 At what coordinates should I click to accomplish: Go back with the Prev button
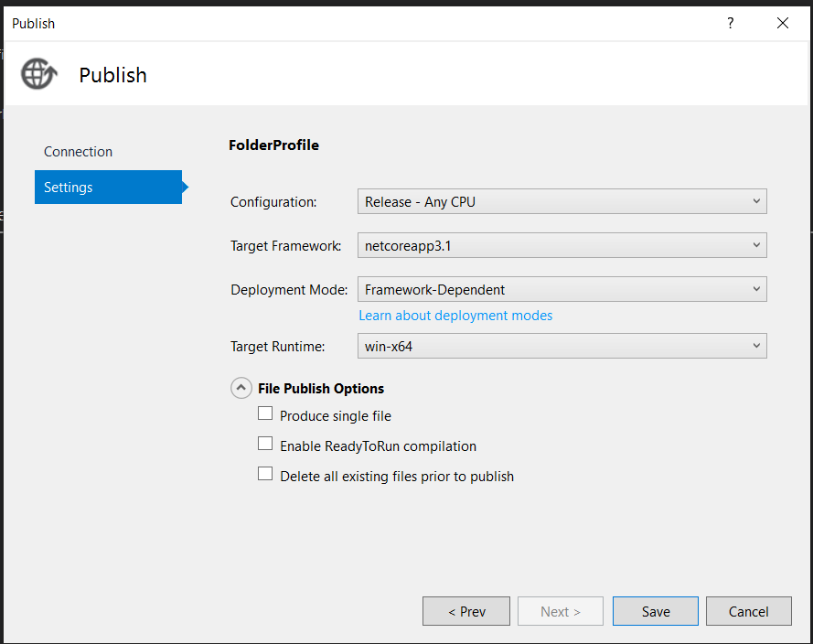click(465, 611)
